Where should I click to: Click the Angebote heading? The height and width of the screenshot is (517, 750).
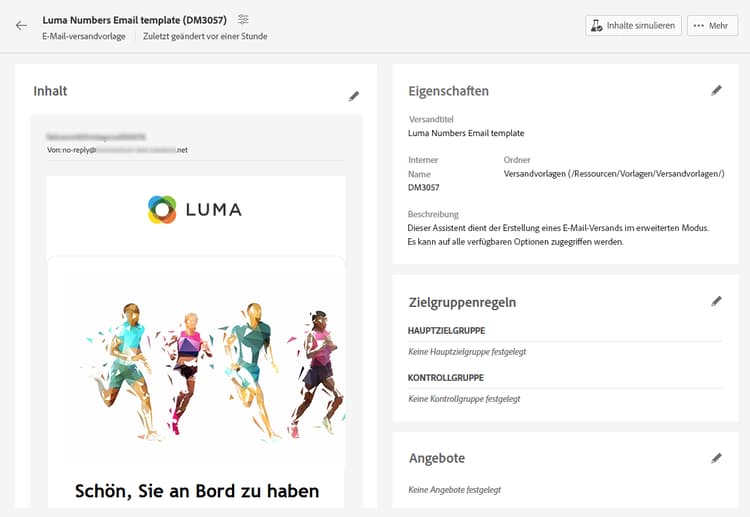coord(437,458)
